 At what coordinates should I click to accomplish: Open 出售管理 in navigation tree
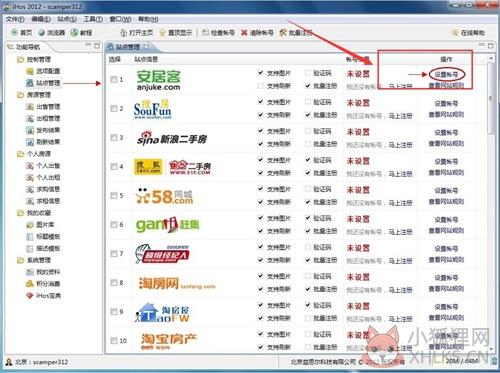click(43, 107)
